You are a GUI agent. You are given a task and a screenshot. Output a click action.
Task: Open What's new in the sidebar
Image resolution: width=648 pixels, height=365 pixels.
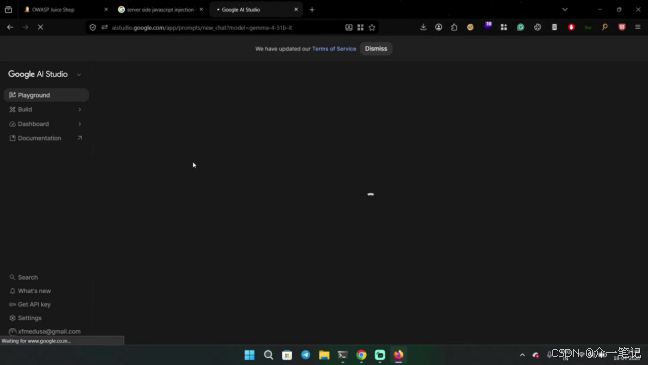[x=30, y=291]
